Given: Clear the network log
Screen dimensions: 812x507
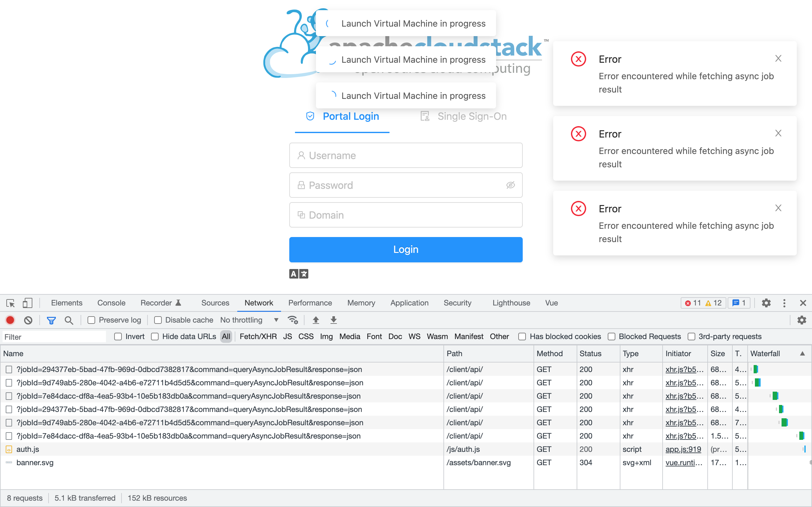Looking at the screenshot, I should (x=28, y=320).
